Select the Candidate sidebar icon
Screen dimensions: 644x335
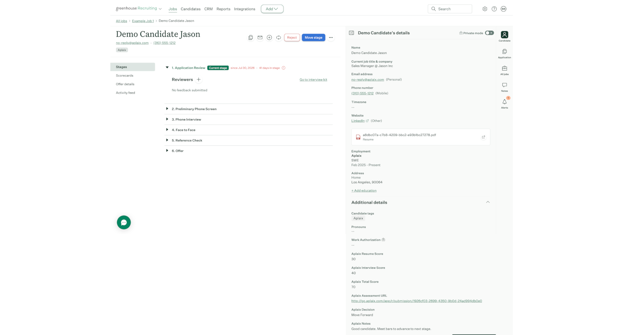tap(504, 36)
